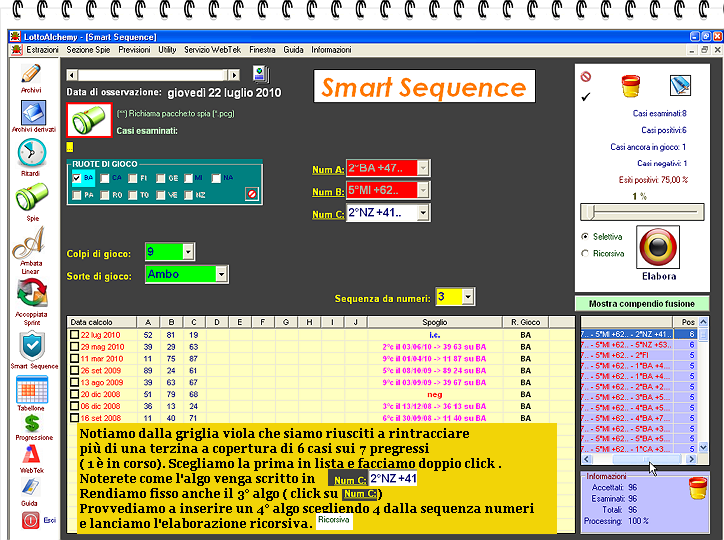The height and width of the screenshot is (540, 724).
Task: Click the Num C label link
Action: point(328,215)
